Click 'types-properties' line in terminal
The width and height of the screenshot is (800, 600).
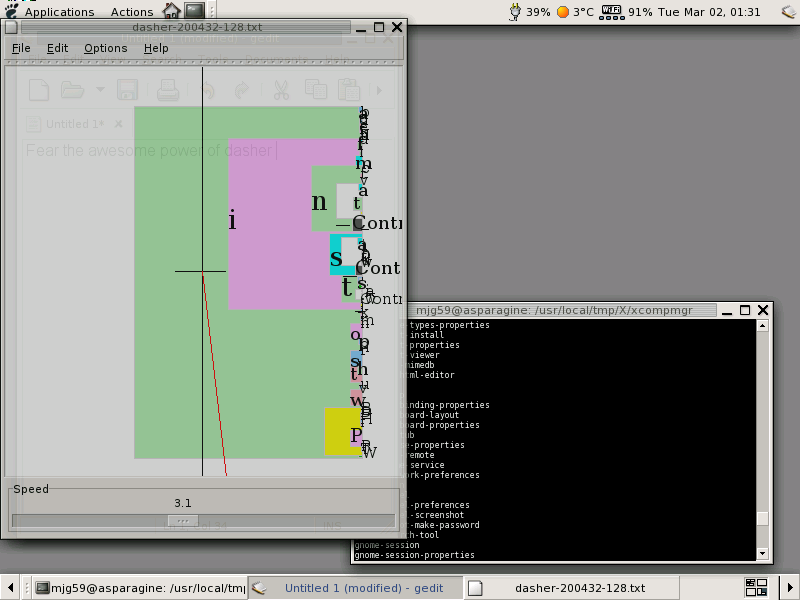pos(449,325)
